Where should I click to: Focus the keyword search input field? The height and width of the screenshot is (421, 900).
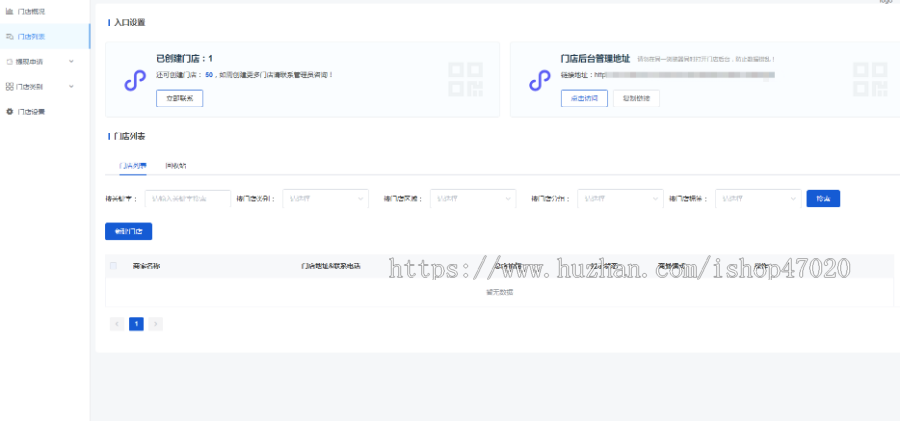pyautogui.click(x=188, y=199)
